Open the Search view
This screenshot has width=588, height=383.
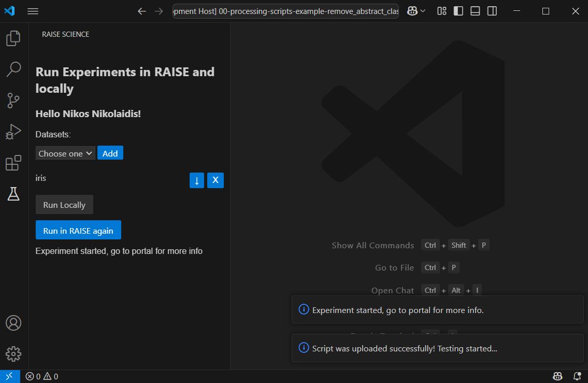tap(13, 69)
